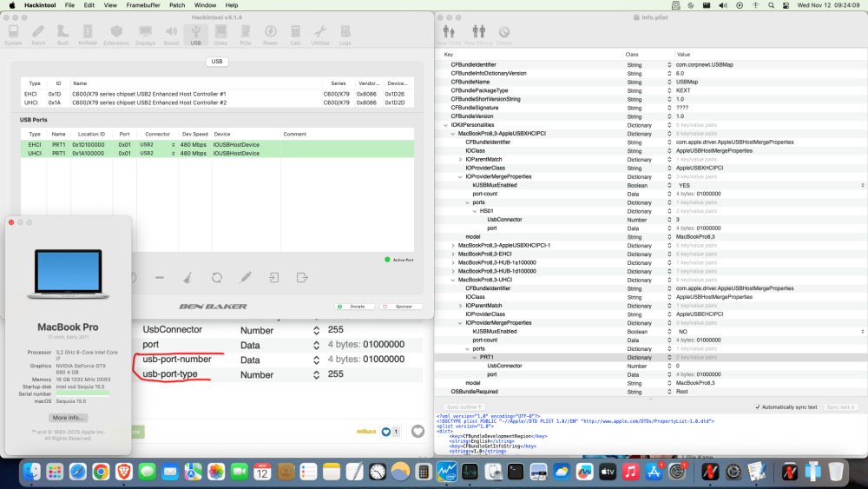Select the USB segmented tab label
The width and height of the screenshot is (868, 489).
click(x=217, y=62)
